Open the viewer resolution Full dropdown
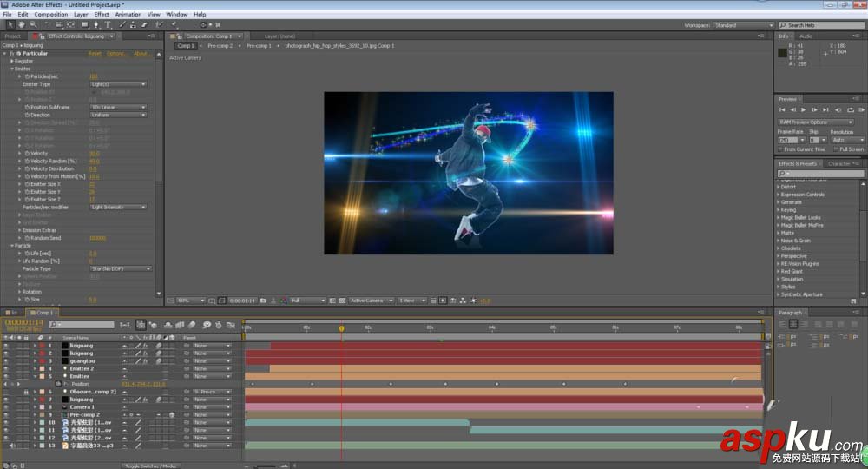This screenshot has width=868, height=469. click(309, 301)
